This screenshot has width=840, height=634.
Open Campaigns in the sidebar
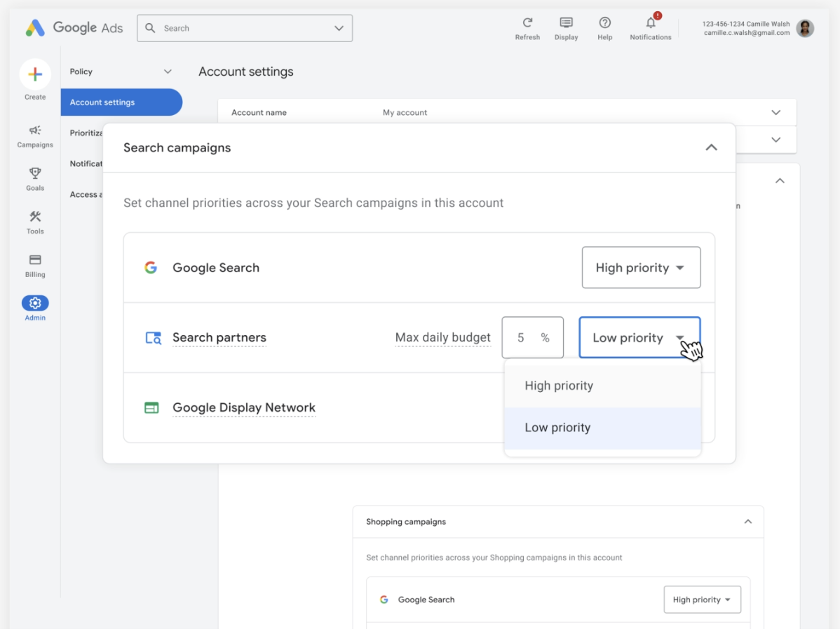point(35,136)
